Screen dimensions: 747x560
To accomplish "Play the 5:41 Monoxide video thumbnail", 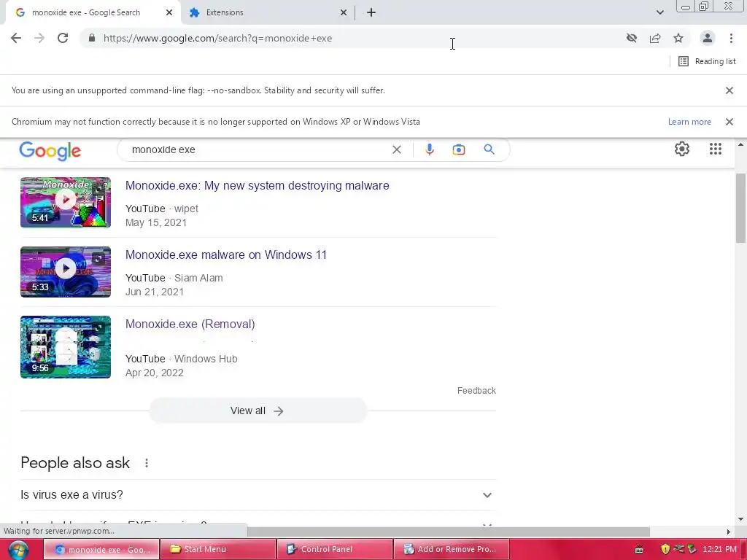I will [x=65, y=203].
